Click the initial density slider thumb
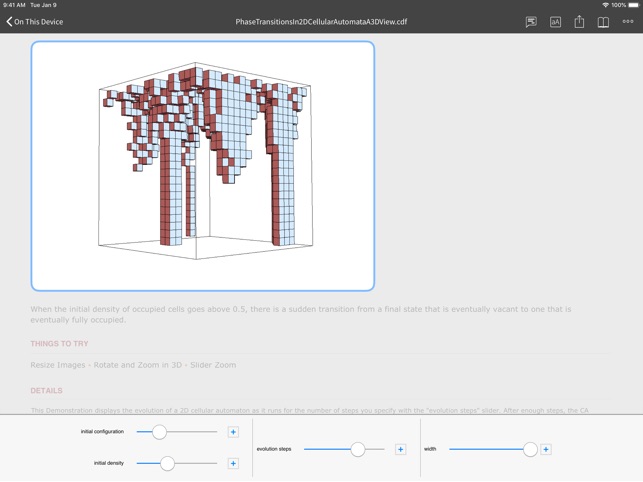The image size is (643, 482). (167, 463)
